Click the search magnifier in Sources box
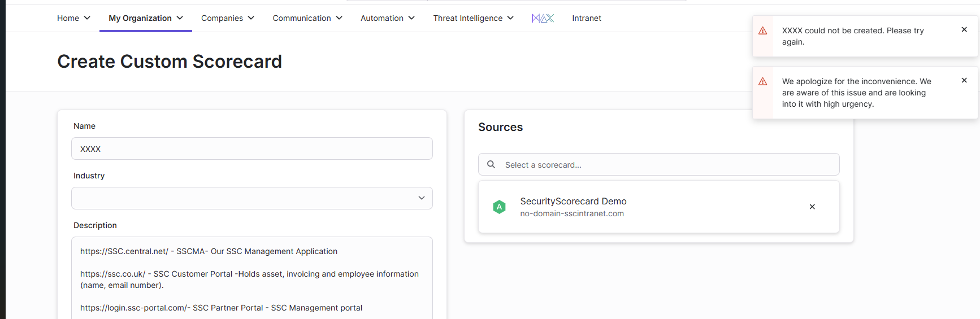This screenshot has height=319, width=980. (x=491, y=164)
